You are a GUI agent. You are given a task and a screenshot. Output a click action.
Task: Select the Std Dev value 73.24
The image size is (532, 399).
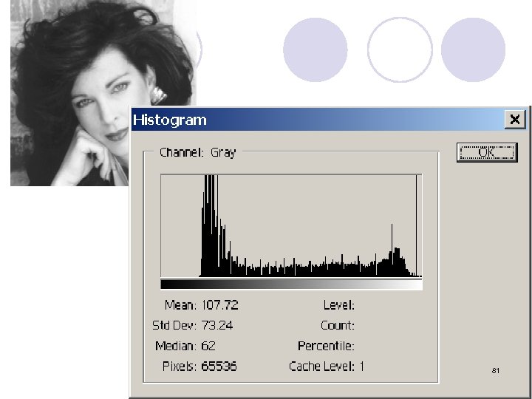click(x=217, y=326)
